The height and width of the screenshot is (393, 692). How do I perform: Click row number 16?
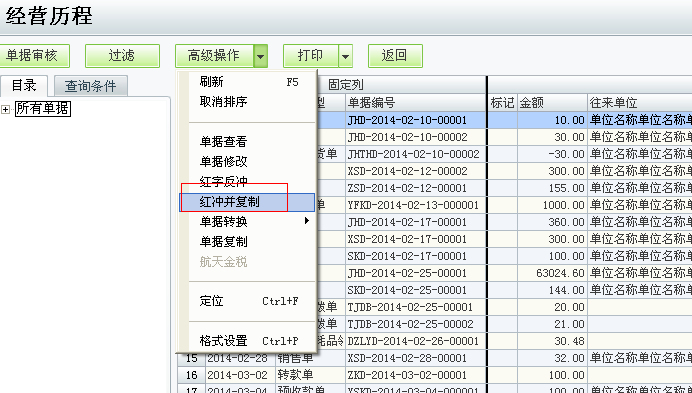192,375
